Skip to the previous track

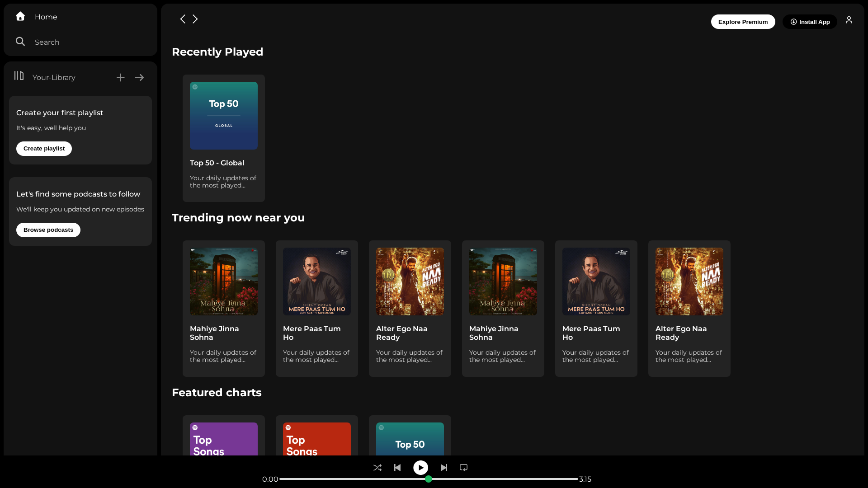[397, 468]
